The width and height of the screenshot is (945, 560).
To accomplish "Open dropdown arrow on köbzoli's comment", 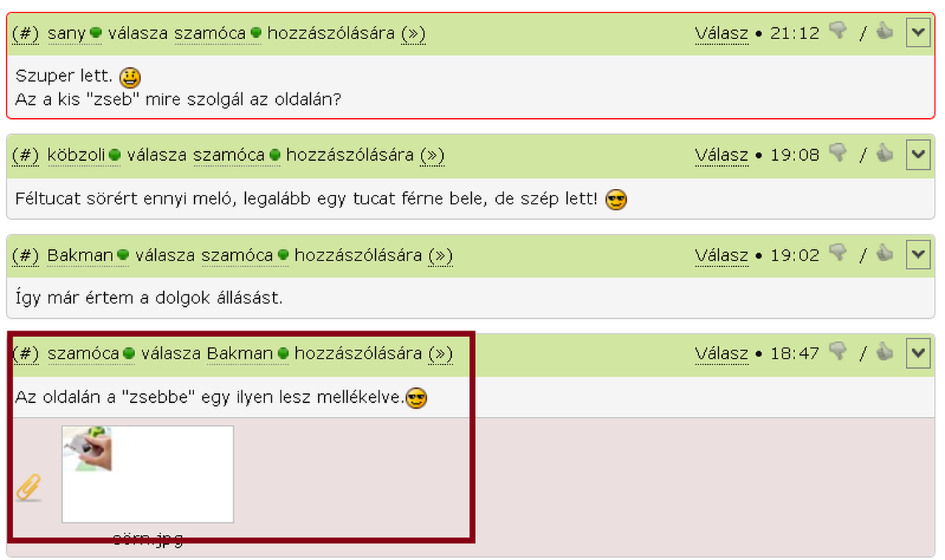I will [x=918, y=154].
